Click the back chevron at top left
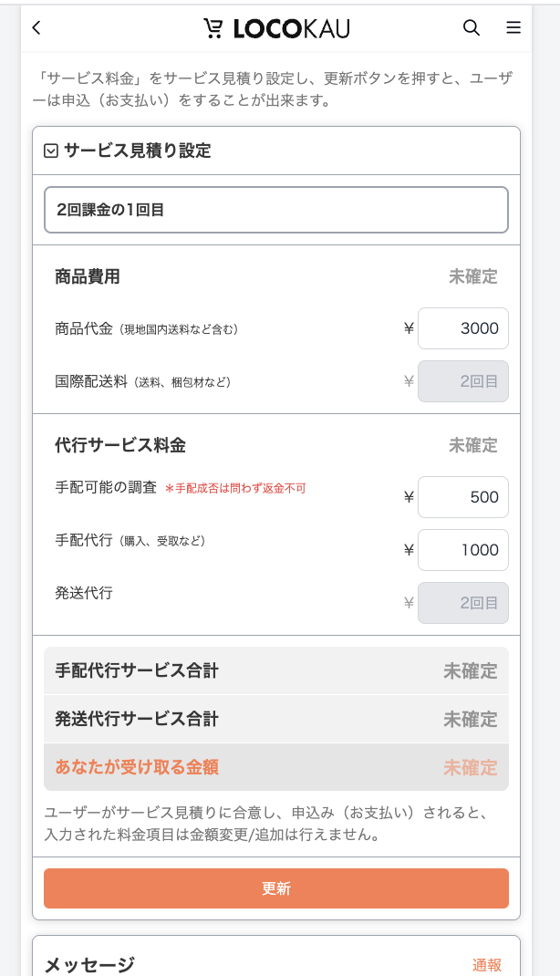Image resolution: width=560 pixels, height=976 pixels. point(36,27)
